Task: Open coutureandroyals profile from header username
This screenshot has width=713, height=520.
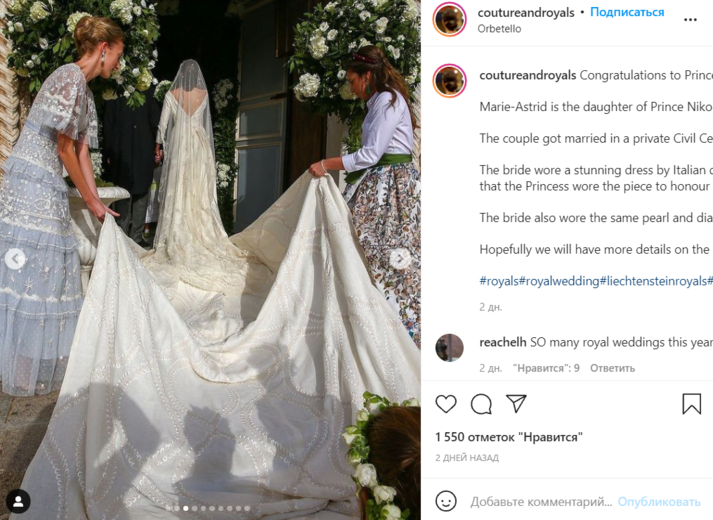Action: tap(526, 12)
